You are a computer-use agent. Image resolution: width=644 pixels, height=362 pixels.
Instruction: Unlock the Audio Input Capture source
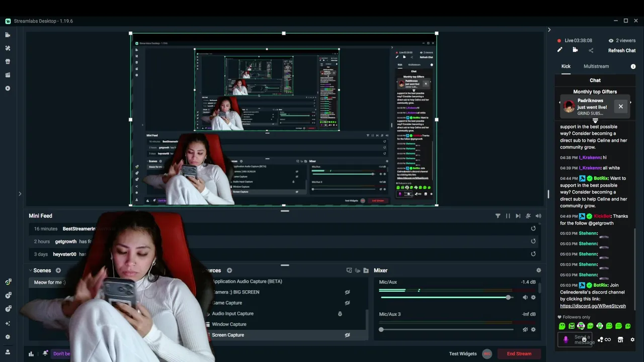coord(340,314)
